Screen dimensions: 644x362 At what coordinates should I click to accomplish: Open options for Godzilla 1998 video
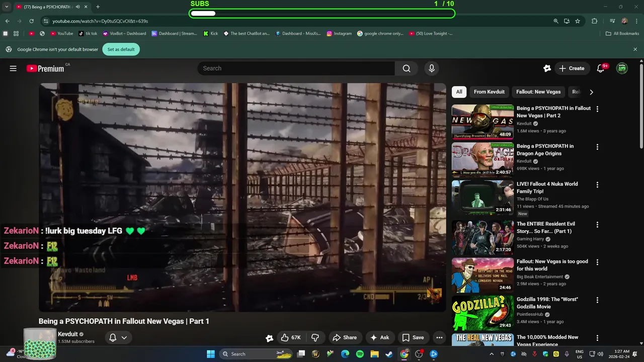[x=597, y=300]
